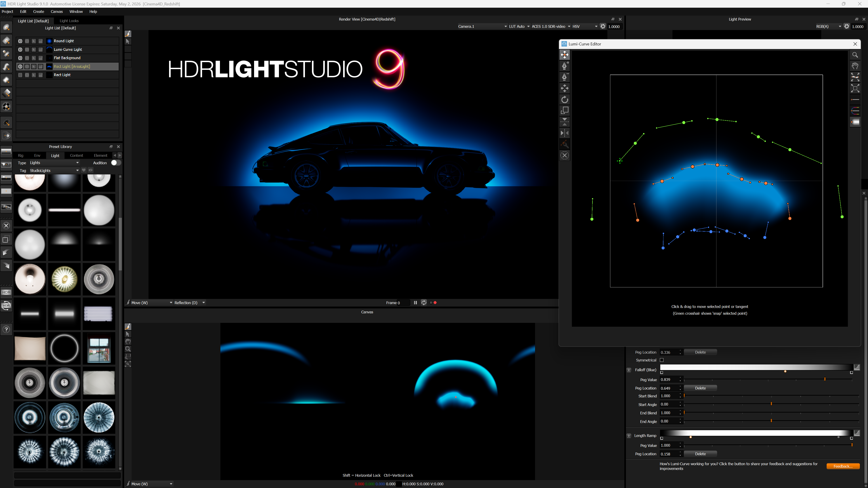Pause the render with the pause button

point(415,303)
